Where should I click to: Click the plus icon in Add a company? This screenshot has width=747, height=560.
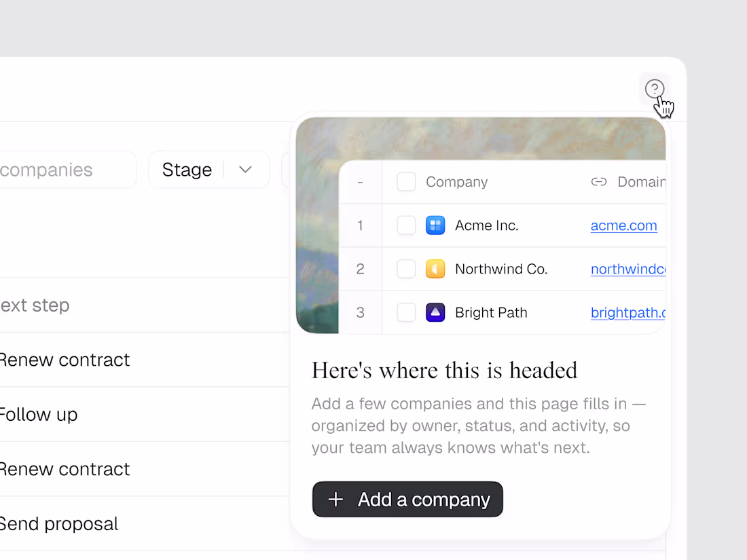coord(335,499)
